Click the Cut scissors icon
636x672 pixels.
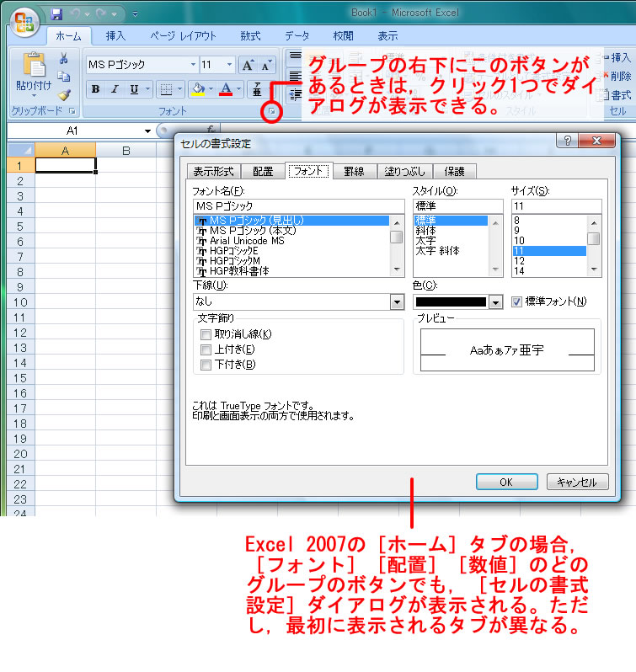point(64,58)
